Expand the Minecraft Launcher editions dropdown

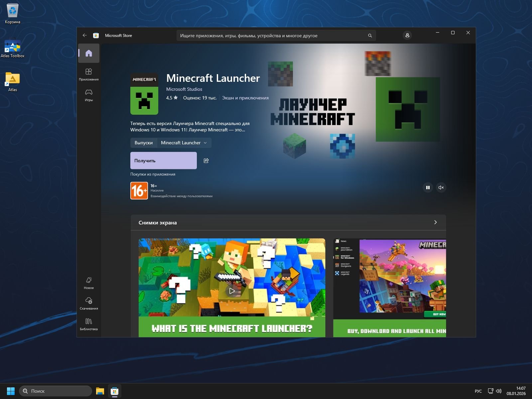click(184, 143)
